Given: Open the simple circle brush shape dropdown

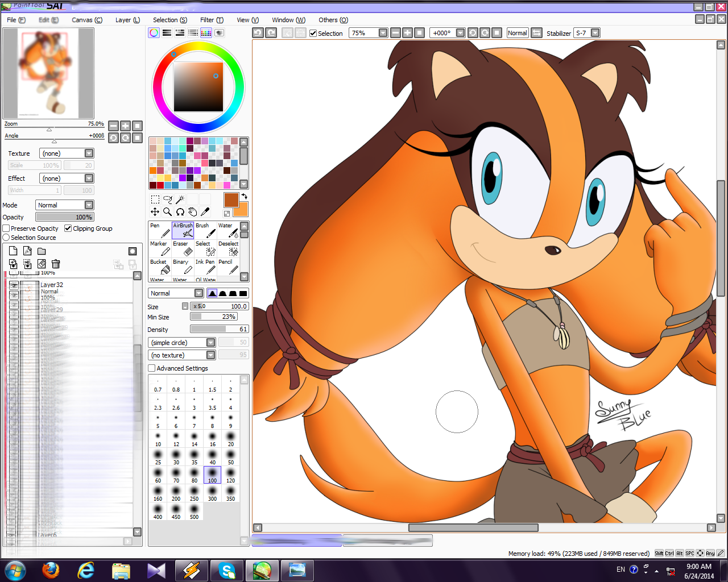Looking at the screenshot, I should [x=182, y=343].
